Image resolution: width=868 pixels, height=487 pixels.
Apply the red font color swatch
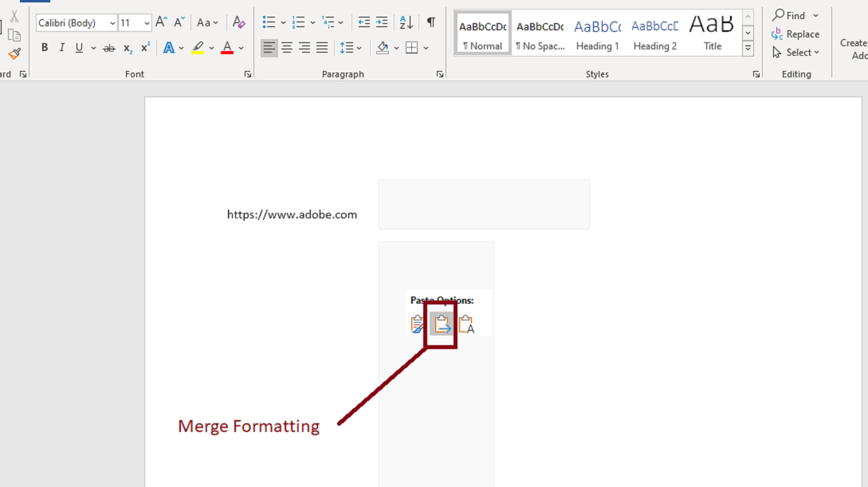(x=227, y=47)
